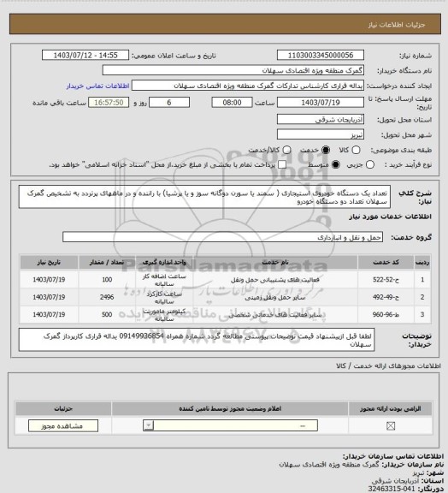The width and height of the screenshot is (448, 493).
Task: Click the request number field 1103003345000056
Action: click(x=321, y=55)
